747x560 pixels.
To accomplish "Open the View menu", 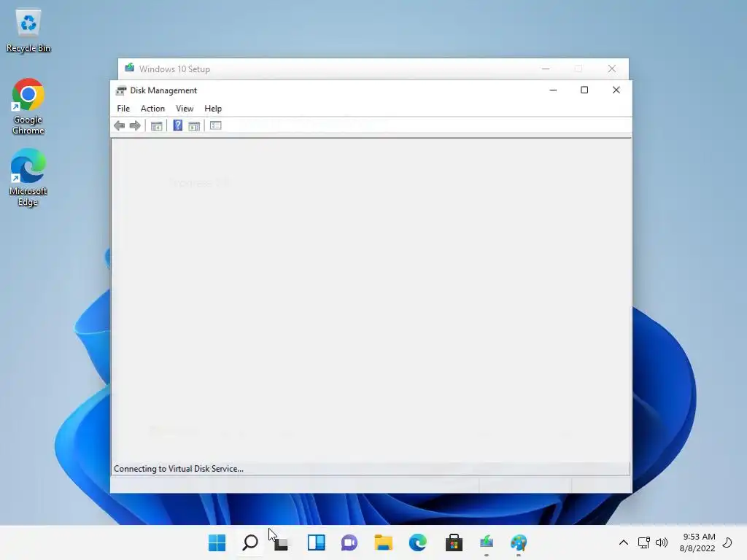I will pos(185,109).
